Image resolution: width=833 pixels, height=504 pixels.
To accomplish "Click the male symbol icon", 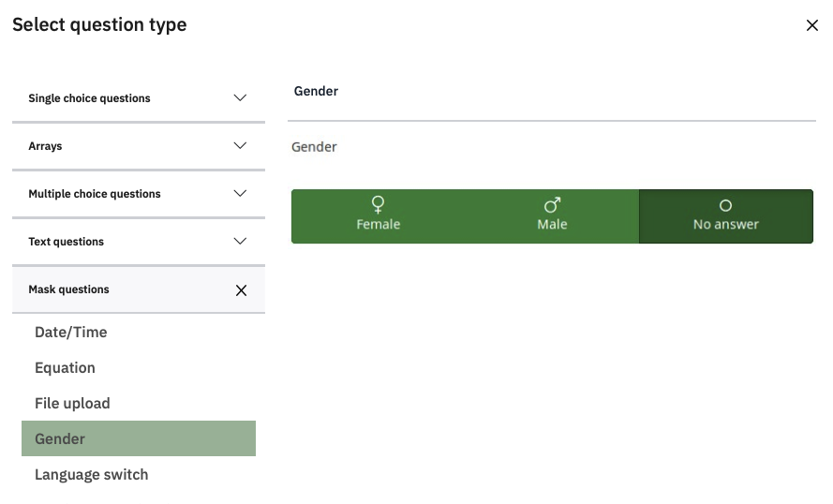I will pos(552,204).
